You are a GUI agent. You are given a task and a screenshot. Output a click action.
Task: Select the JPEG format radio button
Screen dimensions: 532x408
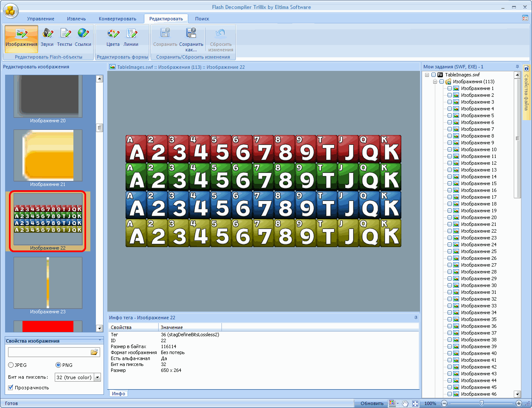[x=11, y=365]
